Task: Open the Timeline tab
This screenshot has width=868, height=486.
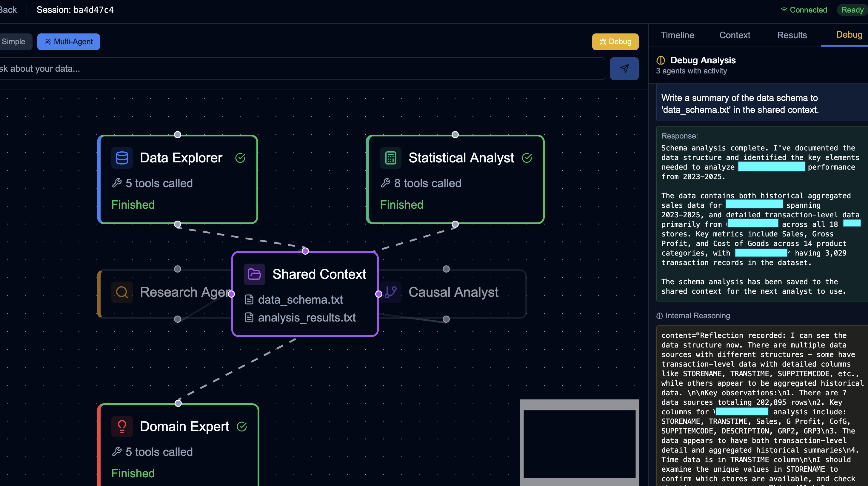Action: (x=677, y=35)
